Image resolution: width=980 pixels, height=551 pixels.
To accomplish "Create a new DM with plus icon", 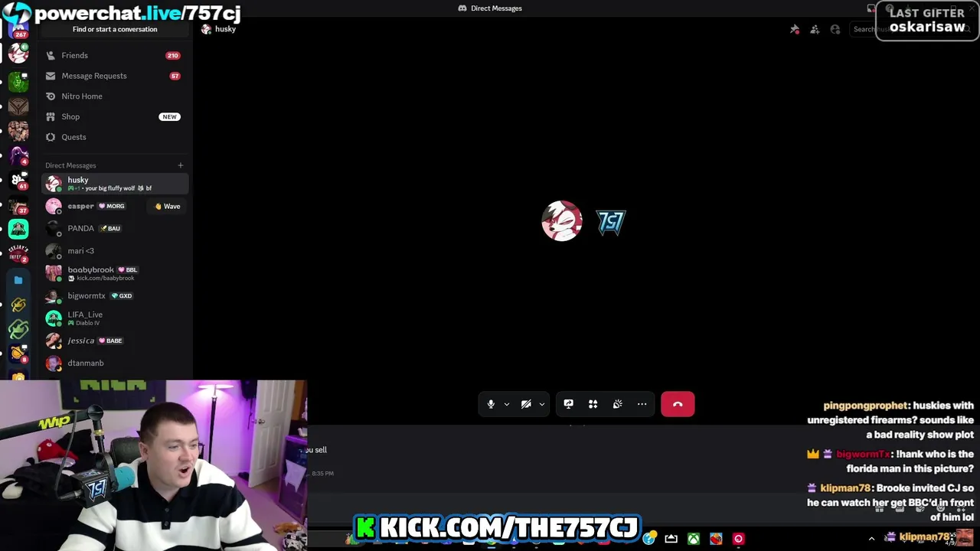I will pyautogui.click(x=181, y=165).
